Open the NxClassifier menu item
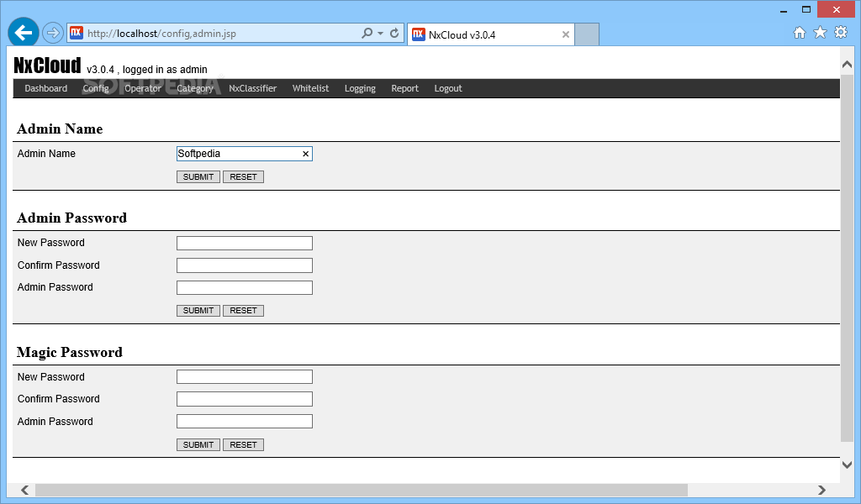Screen dimensions: 861x504 [x=252, y=88]
